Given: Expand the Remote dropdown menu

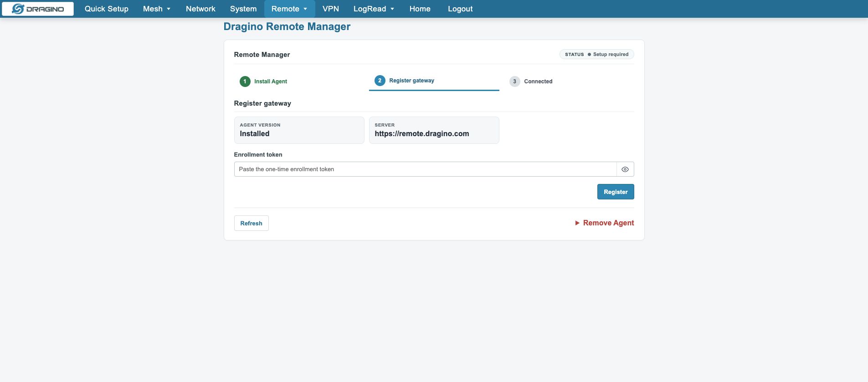Looking at the screenshot, I should coord(290,9).
